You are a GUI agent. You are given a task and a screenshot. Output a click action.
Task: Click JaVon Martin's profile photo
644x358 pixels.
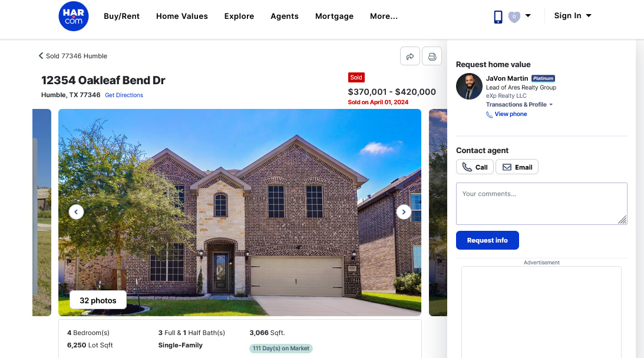coord(469,86)
